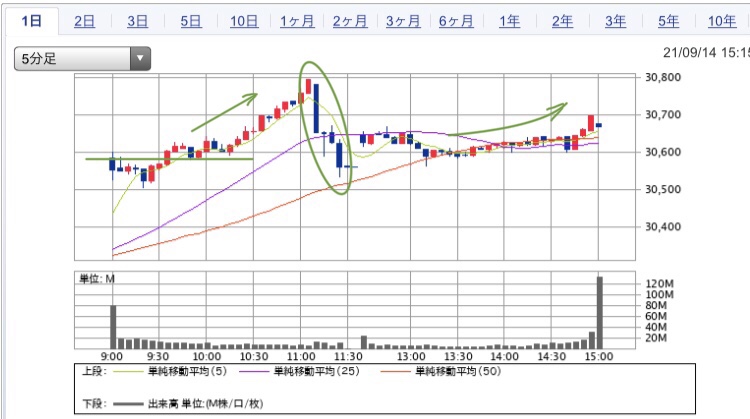Screen dimensions: 750x419
Task: Open the 10日 period tab
Action: (244, 21)
